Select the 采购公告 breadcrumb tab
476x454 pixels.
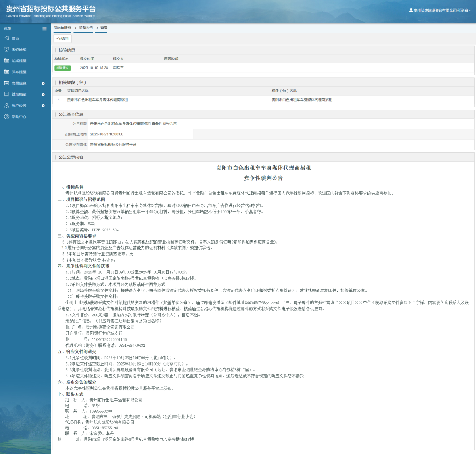(x=86, y=28)
